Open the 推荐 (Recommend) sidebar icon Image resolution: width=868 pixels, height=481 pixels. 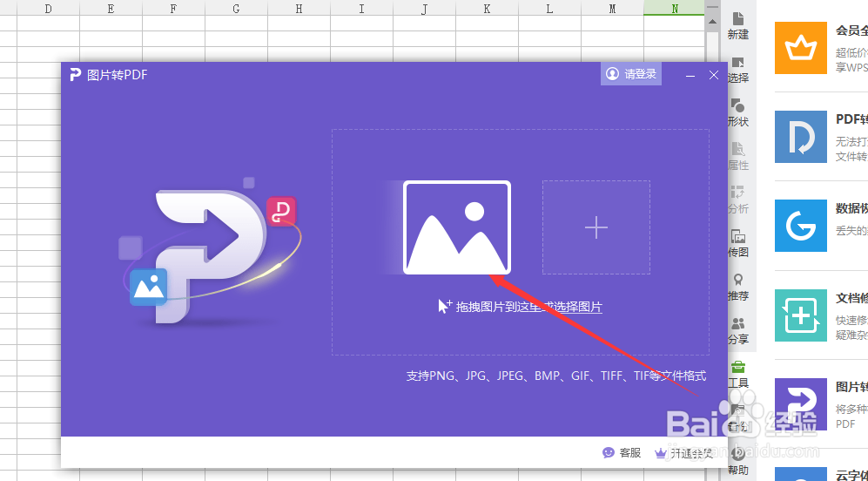(738, 287)
